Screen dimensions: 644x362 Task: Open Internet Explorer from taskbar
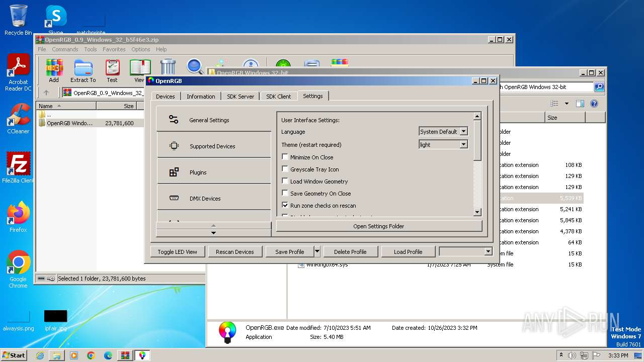(x=40, y=355)
